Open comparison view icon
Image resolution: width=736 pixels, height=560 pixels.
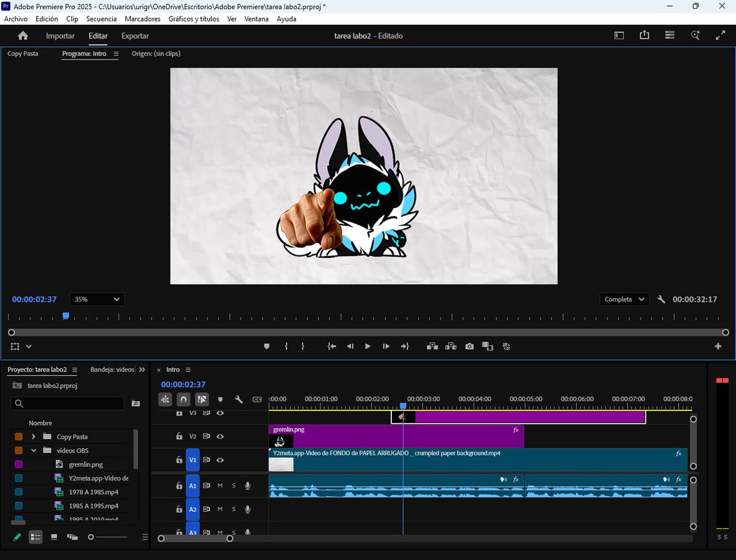pyautogui.click(x=488, y=347)
